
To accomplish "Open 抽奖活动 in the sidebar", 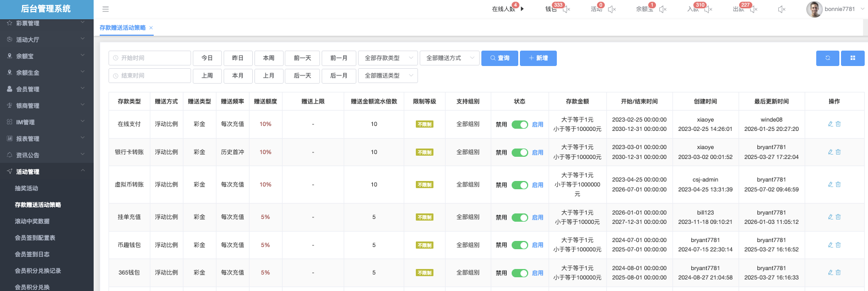I will [x=26, y=188].
